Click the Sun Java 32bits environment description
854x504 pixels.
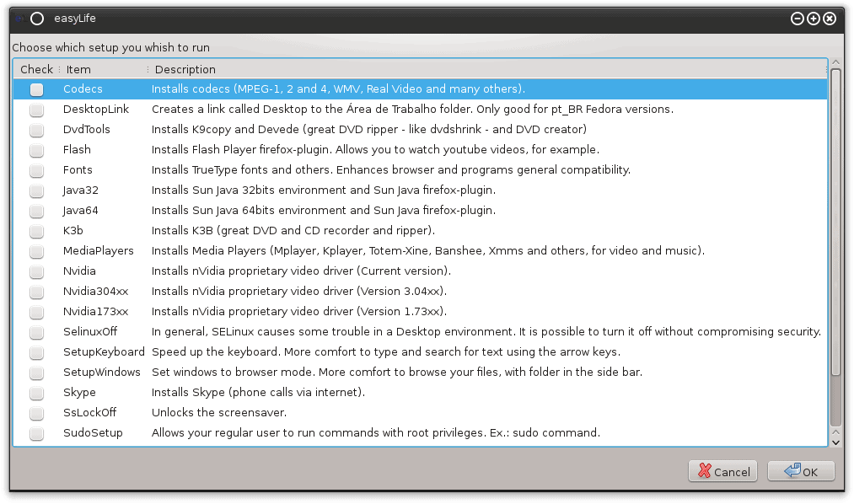coord(324,190)
